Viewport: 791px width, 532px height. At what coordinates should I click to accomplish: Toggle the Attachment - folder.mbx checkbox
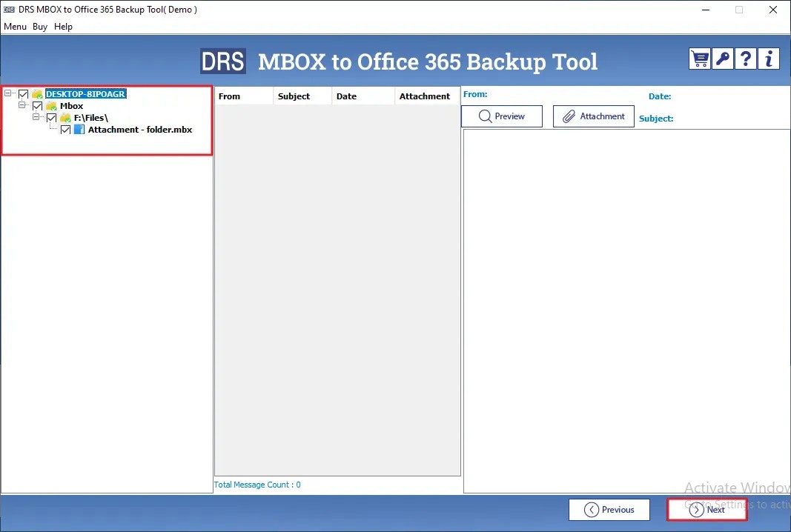click(x=65, y=130)
